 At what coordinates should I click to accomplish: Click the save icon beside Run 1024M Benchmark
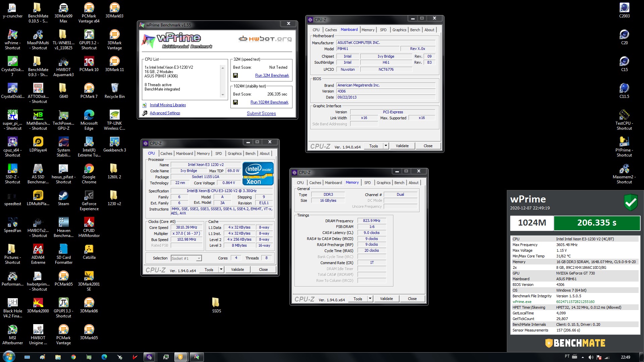235,102
